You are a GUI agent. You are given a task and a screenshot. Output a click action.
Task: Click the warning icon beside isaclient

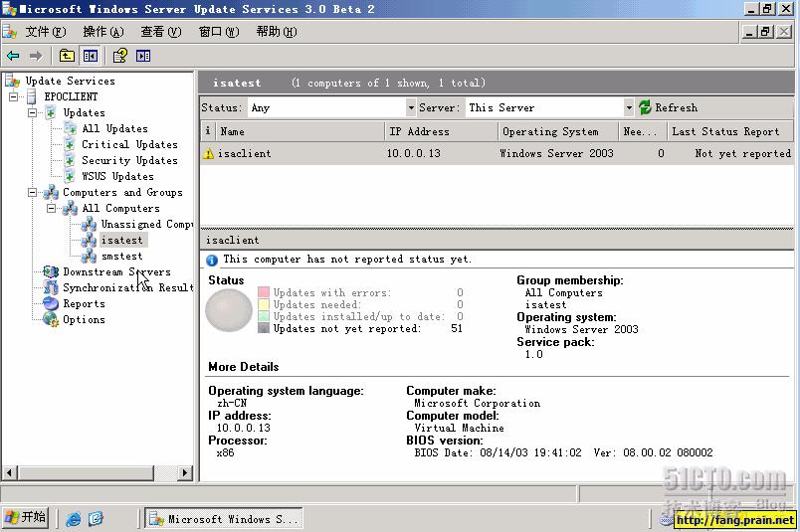(208, 153)
